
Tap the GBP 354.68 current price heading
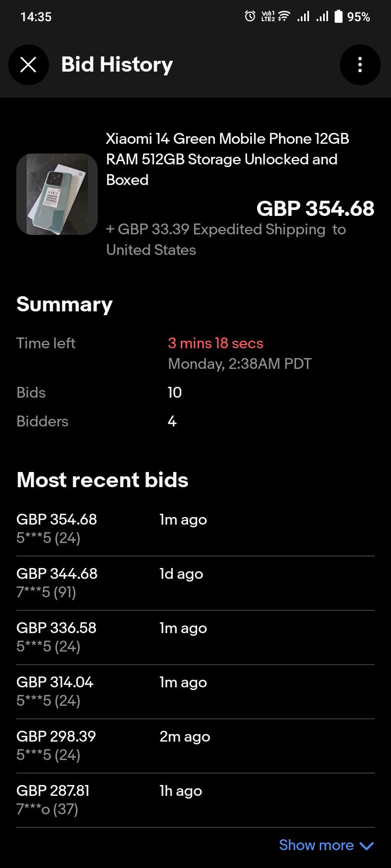[315, 209]
